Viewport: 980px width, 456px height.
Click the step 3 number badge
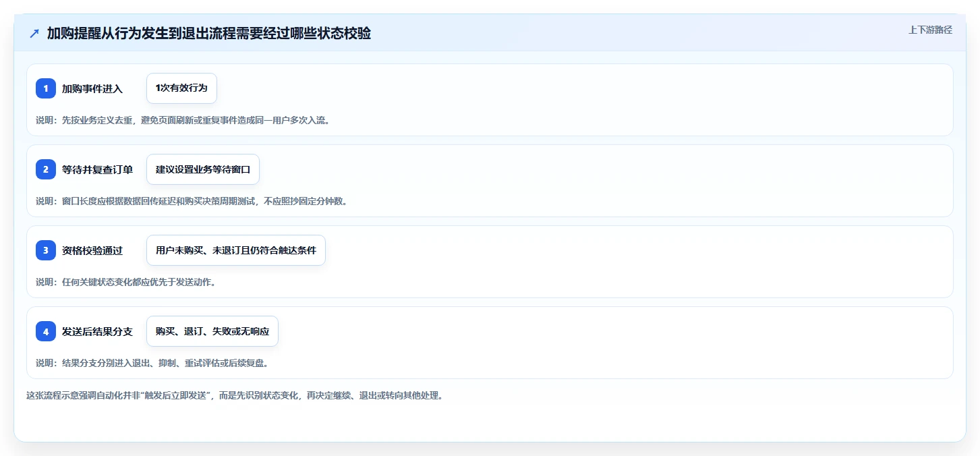point(46,250)
